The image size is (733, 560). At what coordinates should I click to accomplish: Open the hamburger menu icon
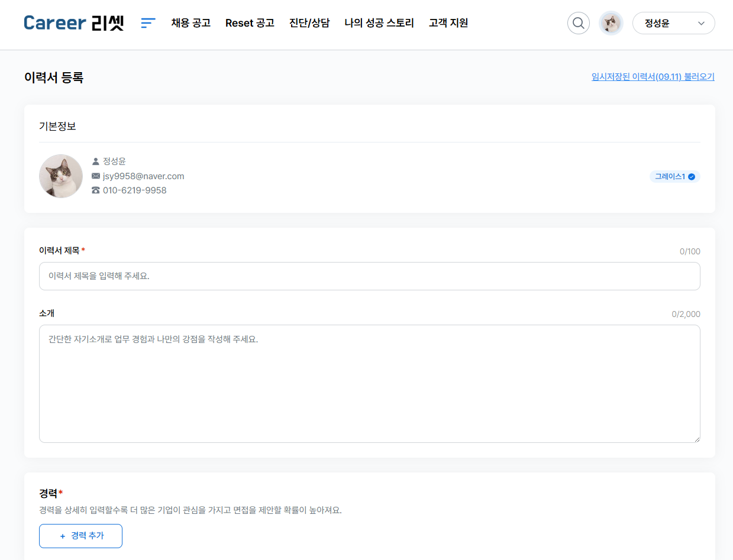pos(148,23)
